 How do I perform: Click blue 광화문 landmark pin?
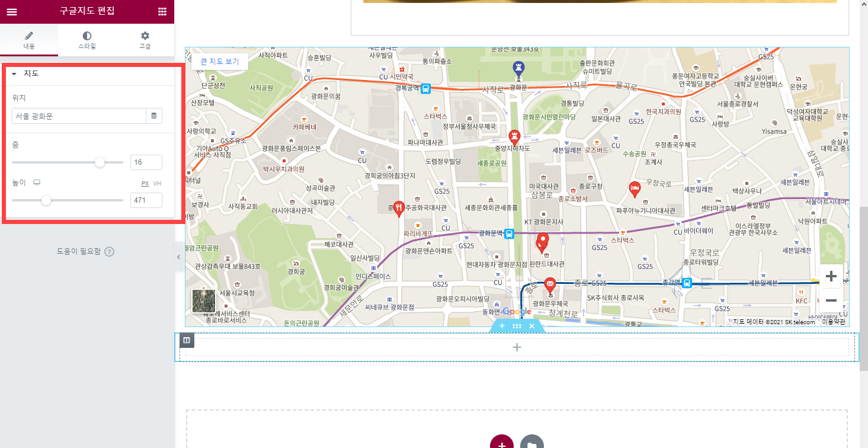pyautogui.click(x=518, y=71)
